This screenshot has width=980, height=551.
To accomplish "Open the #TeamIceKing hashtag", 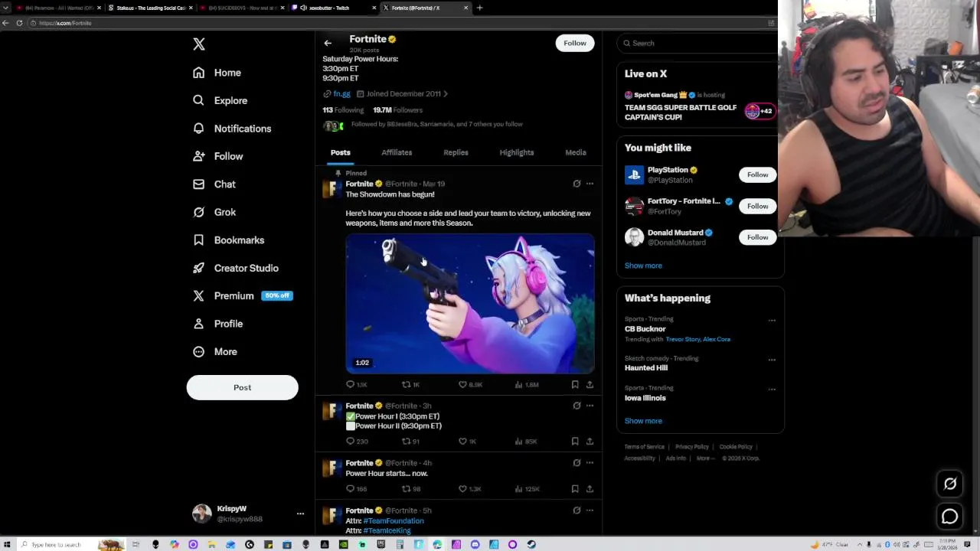I will tap(387, 530).
